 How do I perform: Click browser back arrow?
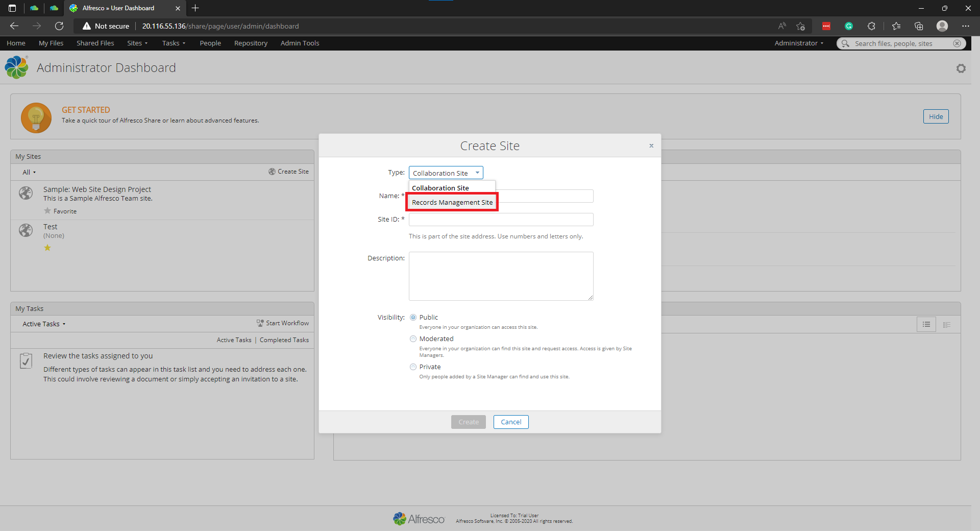14,26
